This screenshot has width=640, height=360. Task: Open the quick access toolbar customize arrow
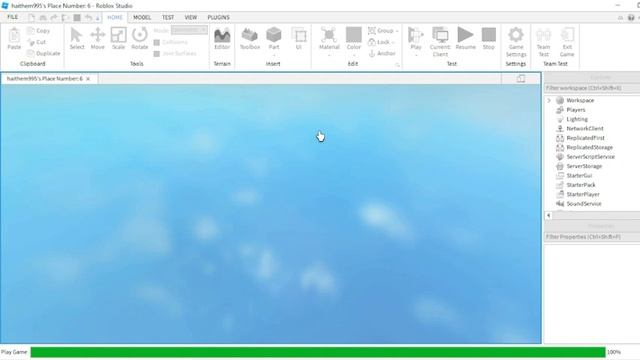pos(98,18)
